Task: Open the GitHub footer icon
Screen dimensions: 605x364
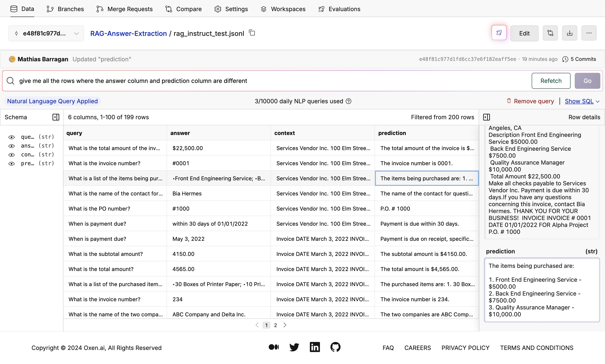Action: (x=335, y=347)
